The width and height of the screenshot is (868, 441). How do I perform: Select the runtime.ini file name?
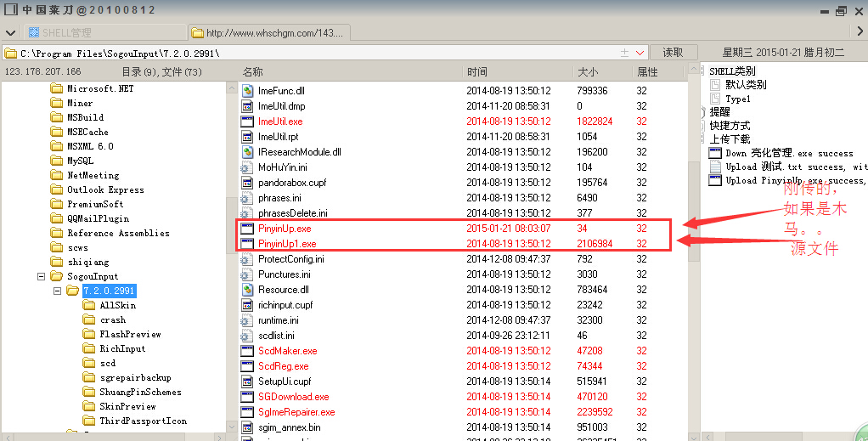coord(279,320)
